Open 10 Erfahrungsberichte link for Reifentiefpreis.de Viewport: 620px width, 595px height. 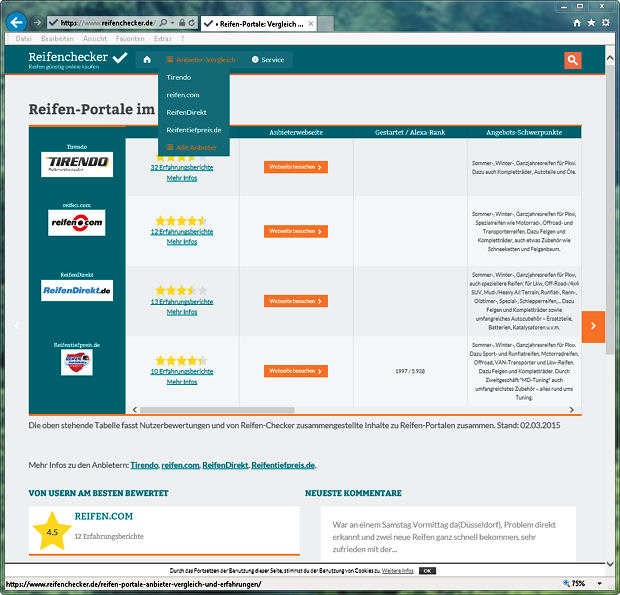coord(182,372)
